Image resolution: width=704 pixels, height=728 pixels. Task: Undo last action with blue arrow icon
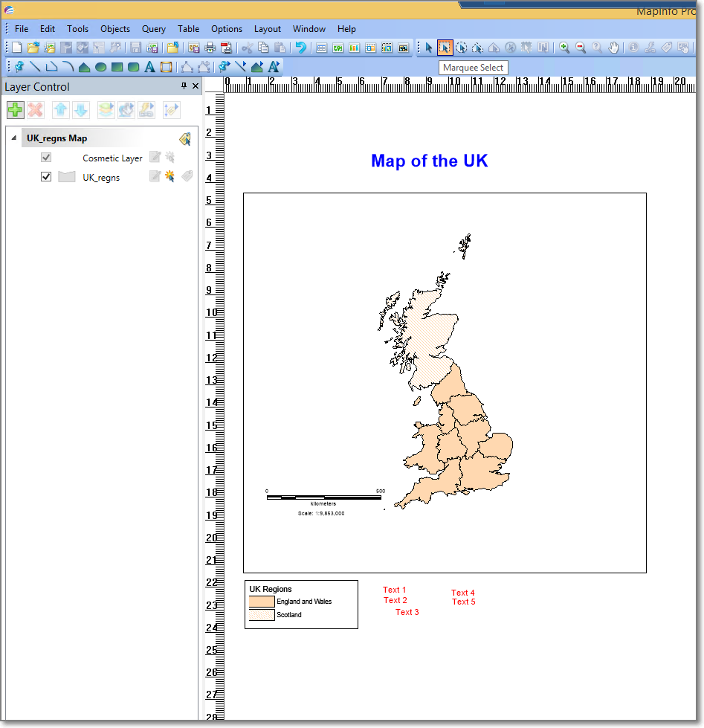point(301,48)
